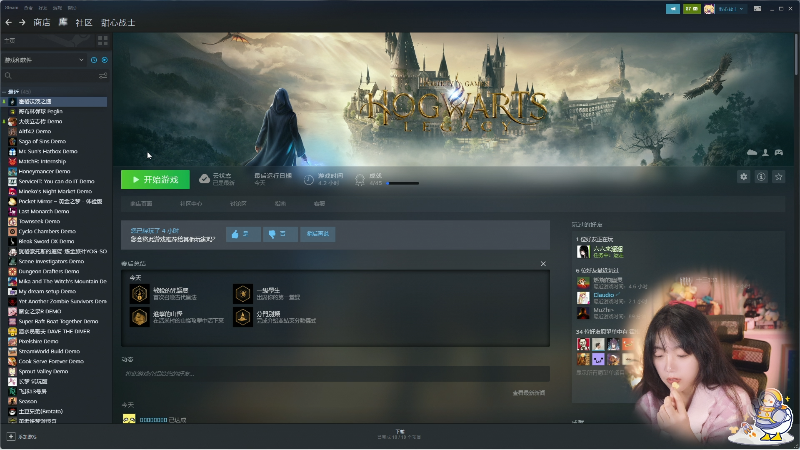
Task: Switch library to grid view icon
Action: pos(103,40)
